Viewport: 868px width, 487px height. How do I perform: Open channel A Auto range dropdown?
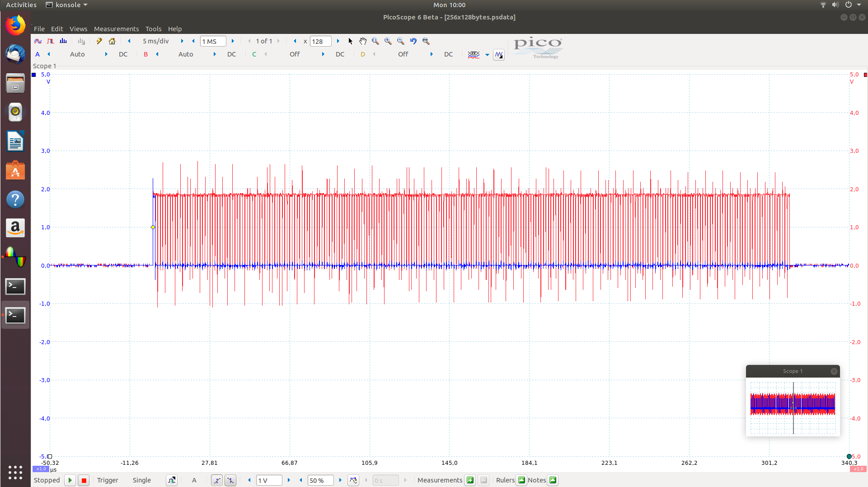point(77,54)
